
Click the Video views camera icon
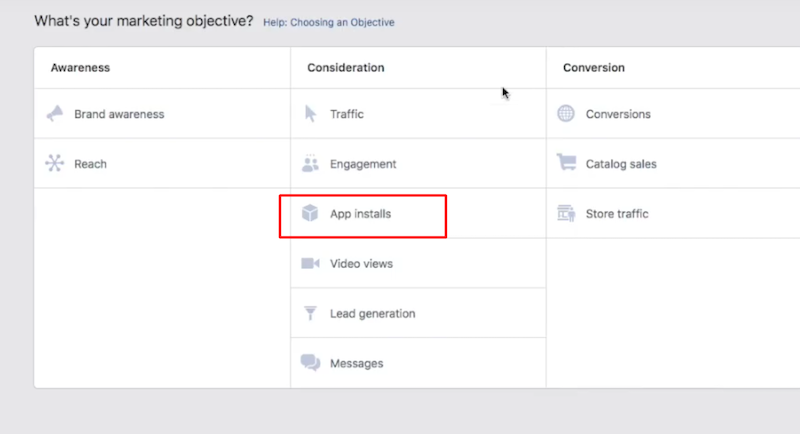(310, 264)
